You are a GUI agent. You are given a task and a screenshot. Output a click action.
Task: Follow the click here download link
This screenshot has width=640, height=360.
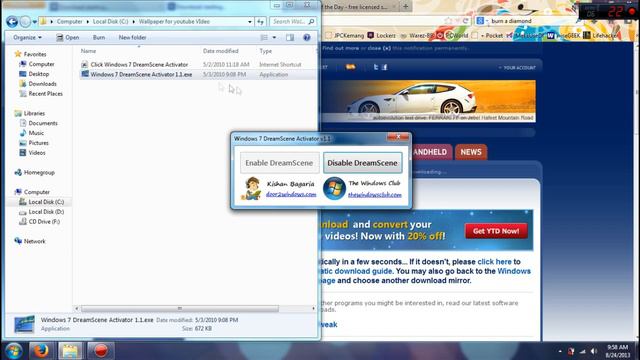point(494,262)
